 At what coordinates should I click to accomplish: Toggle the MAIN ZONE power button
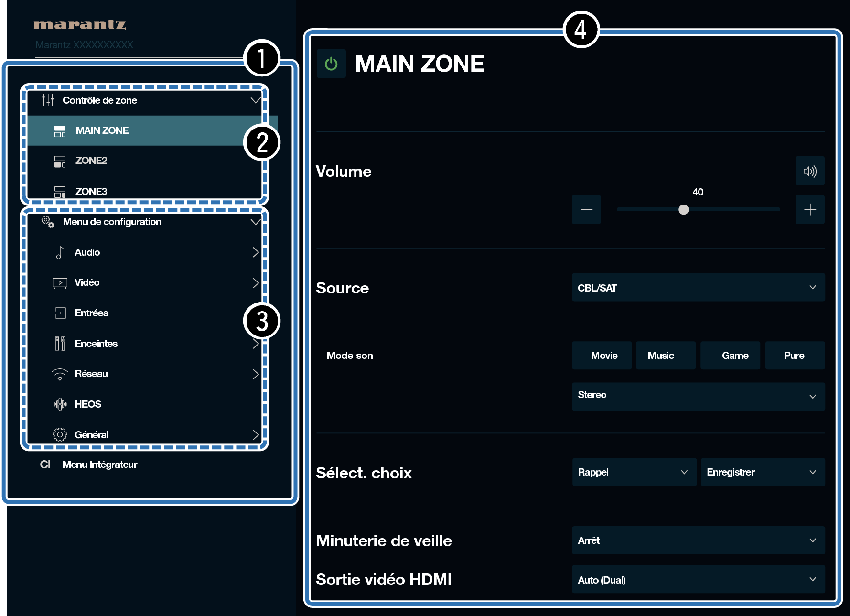pos(331,64)
